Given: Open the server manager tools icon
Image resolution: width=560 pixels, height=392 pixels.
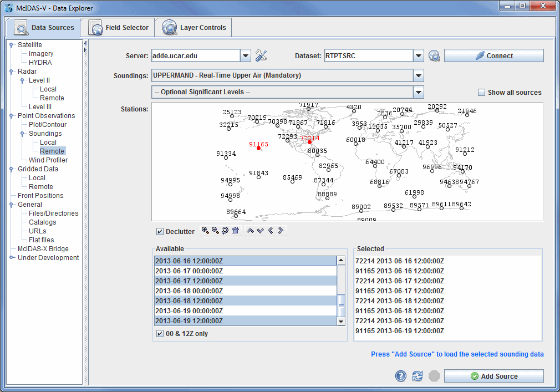Looking at the screenshot, I should (261, 55).
